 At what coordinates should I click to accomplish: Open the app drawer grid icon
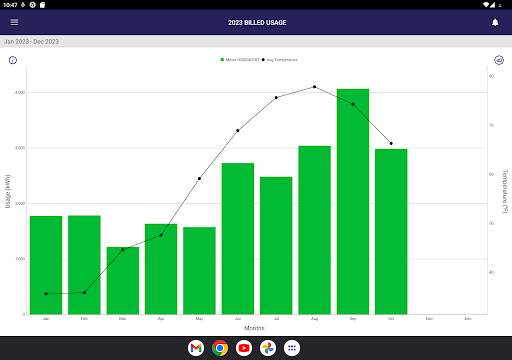[292, 348]
